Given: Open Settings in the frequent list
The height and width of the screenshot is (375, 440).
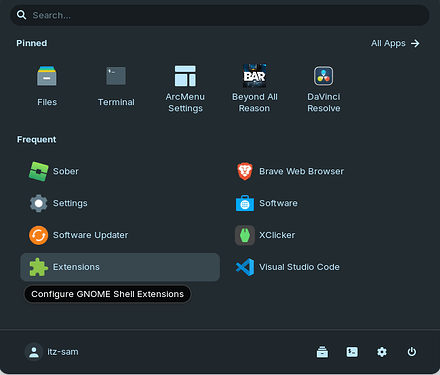Looking at the screenshot, I should pyautogui.click(x=120, y=203).
